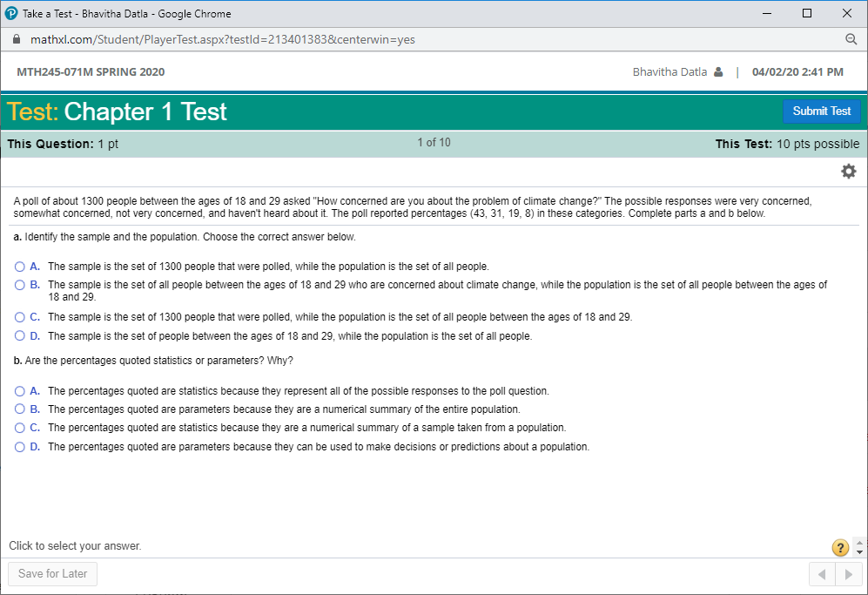Viewport: 868px width, 595px height.
Task: Click the Save for Later button
Action: coord(51,573)
